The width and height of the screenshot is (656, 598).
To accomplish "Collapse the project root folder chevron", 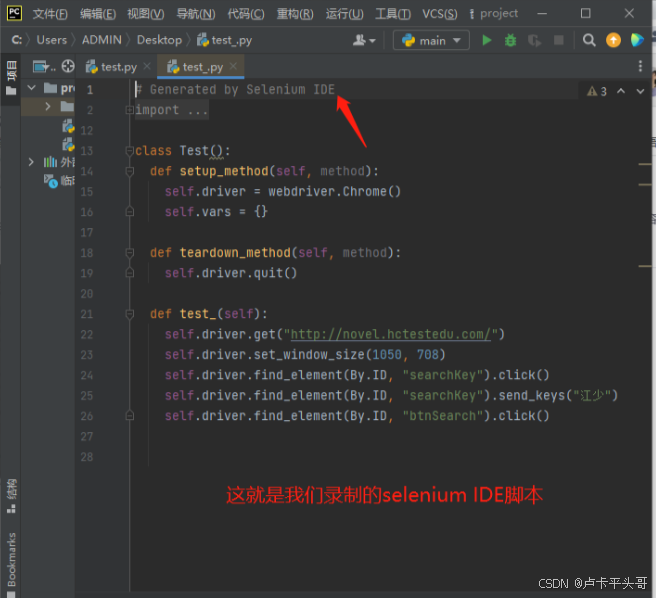I will coord(31,87).
